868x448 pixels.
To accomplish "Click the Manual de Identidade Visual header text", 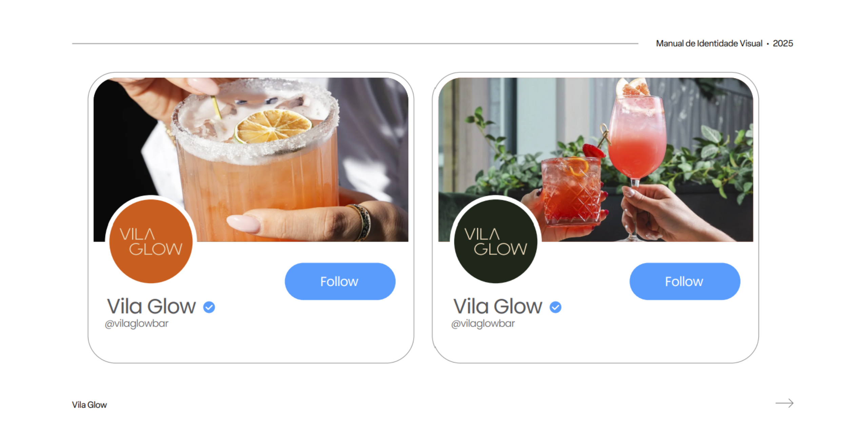I will click(x=709, y=43).
